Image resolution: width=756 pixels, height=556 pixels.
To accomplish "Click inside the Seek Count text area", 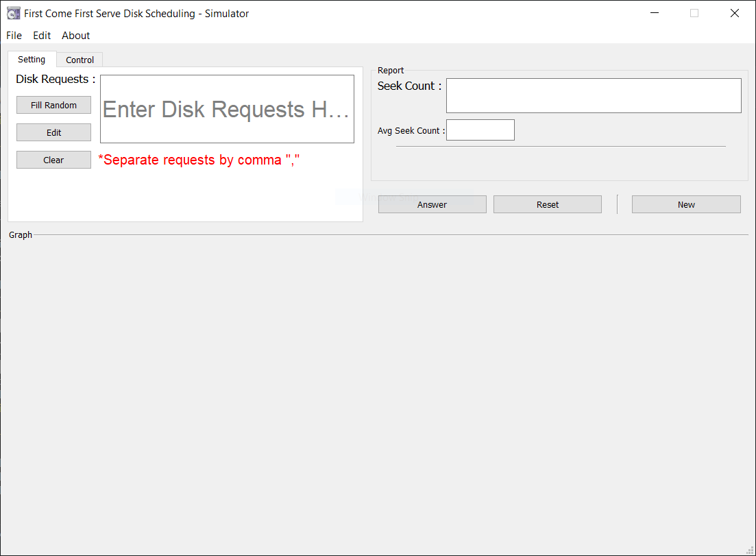I will point(594,95).
